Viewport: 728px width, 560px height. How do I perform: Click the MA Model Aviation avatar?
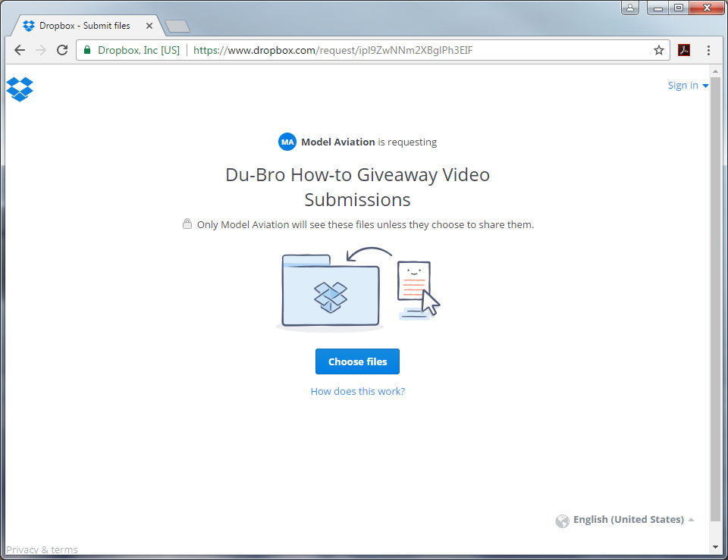287,142
